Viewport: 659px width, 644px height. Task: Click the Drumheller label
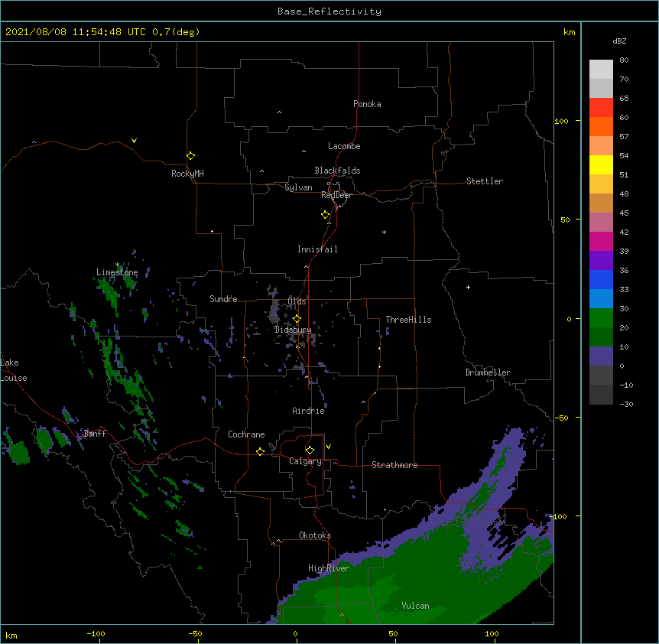coord(488,372)
